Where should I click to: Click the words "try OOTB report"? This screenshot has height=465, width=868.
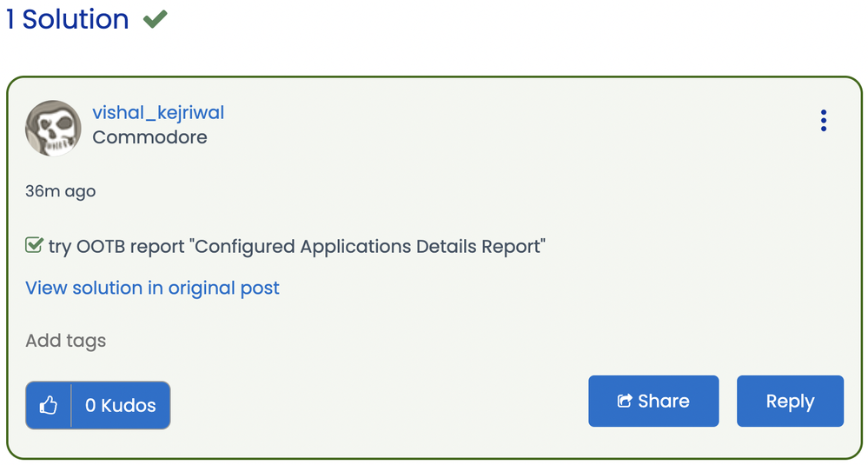(116, 246)
